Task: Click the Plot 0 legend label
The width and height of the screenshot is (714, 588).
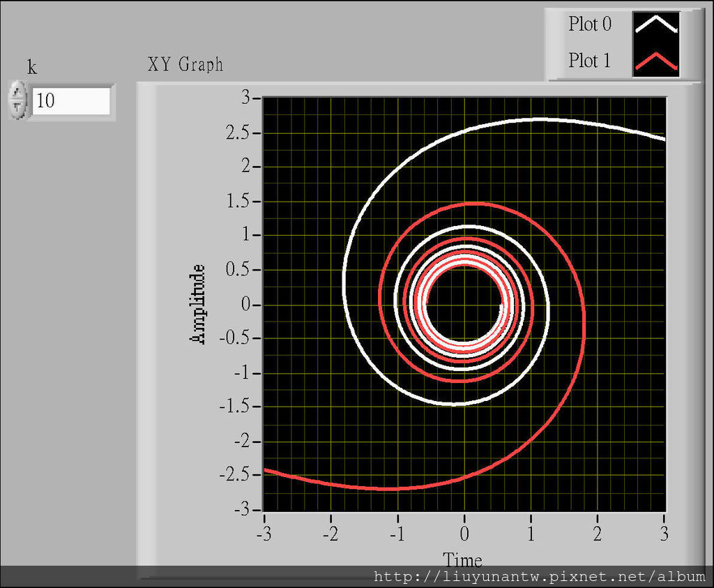Action: tap(590, 24)
